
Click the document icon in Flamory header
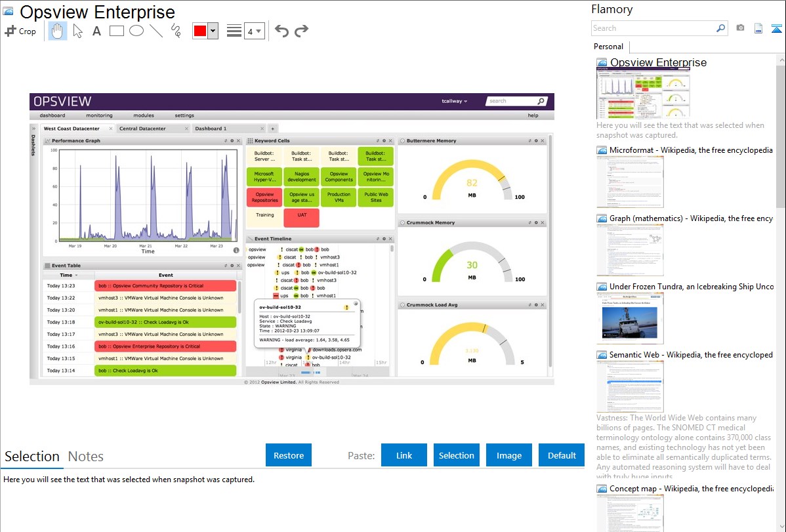click(x=758, y=28)
